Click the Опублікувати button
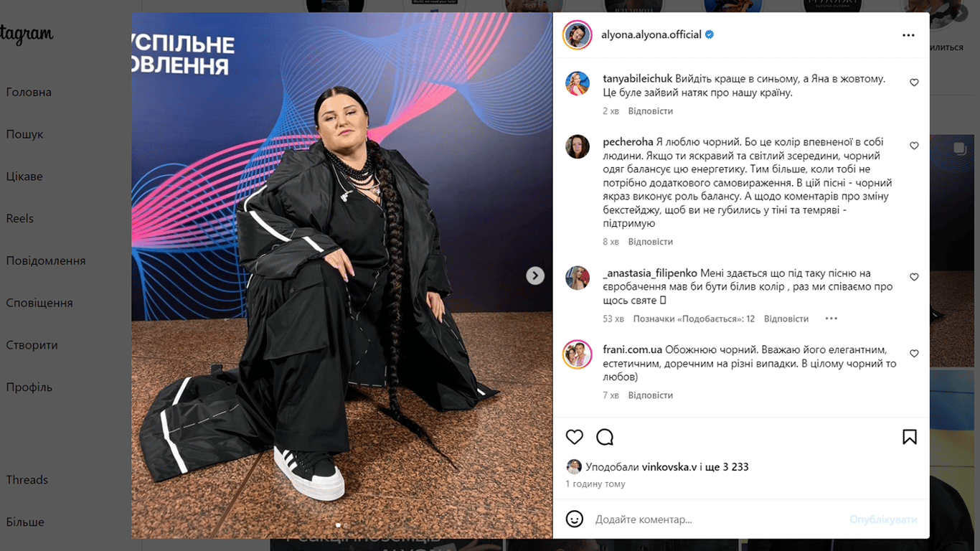The image size is (980, 551). coord(883,519)
